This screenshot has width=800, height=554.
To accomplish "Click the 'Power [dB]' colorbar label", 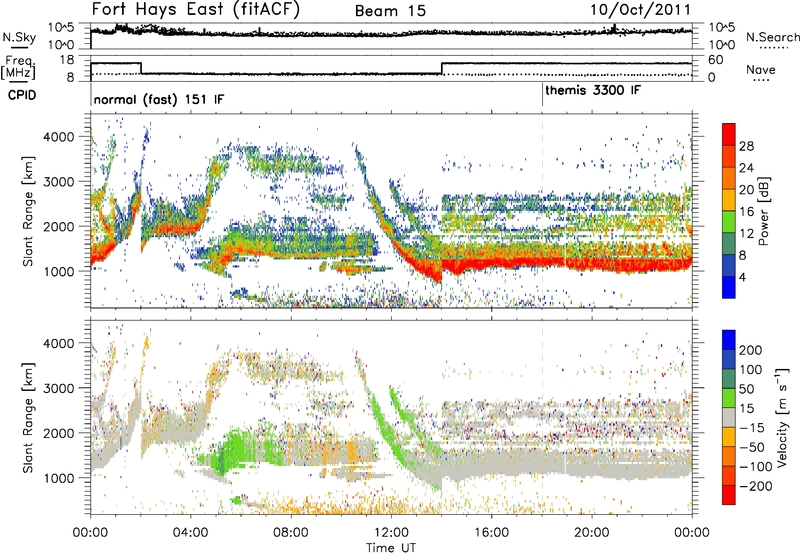I will point(763,211).
